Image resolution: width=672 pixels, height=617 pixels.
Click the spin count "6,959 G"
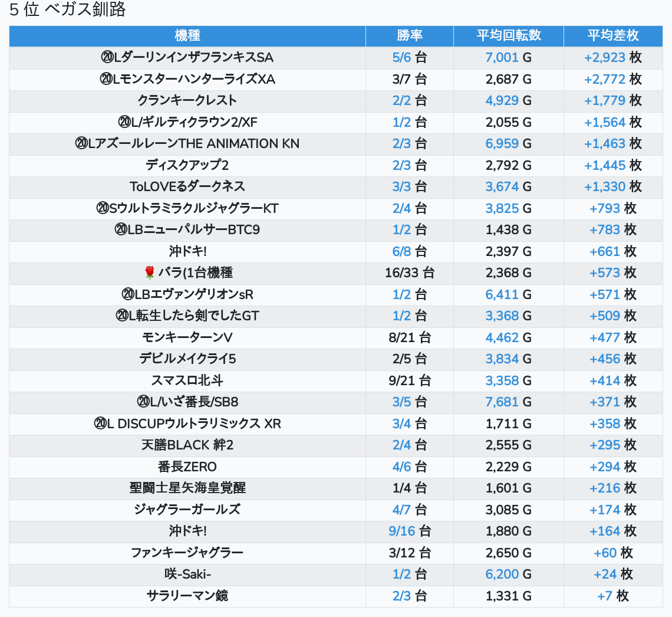coord(509,144)
